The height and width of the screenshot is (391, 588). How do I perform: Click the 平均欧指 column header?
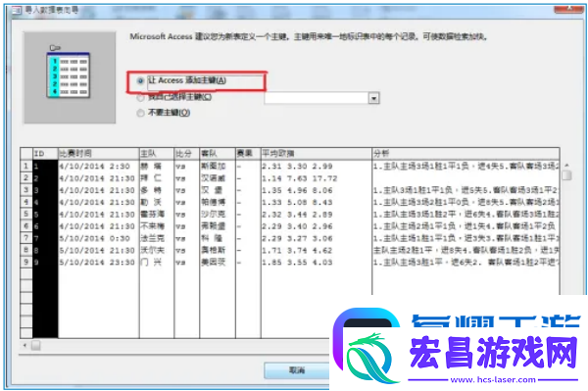(317, 153)
